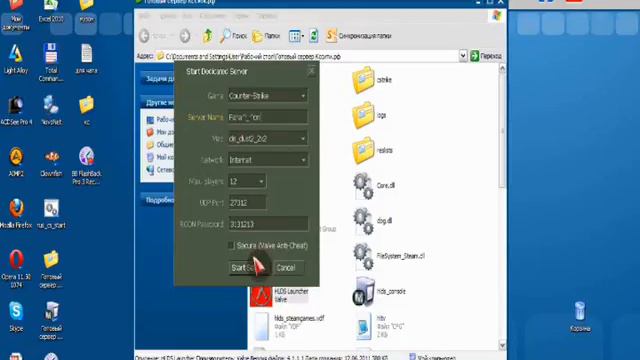Screen dimensions: 640x360
Task: Tick the Secure (Valve Anti-Cheat) checkbox
Action: coord(231,245)
